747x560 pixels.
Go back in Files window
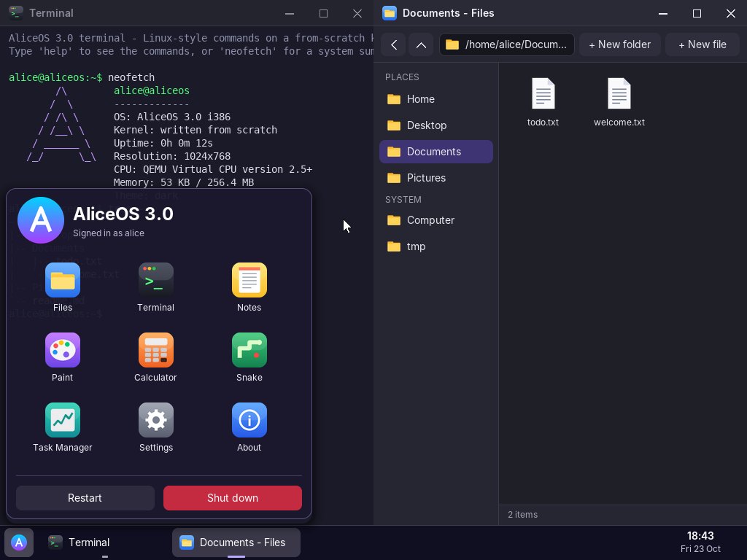click(x=393, y=44)
